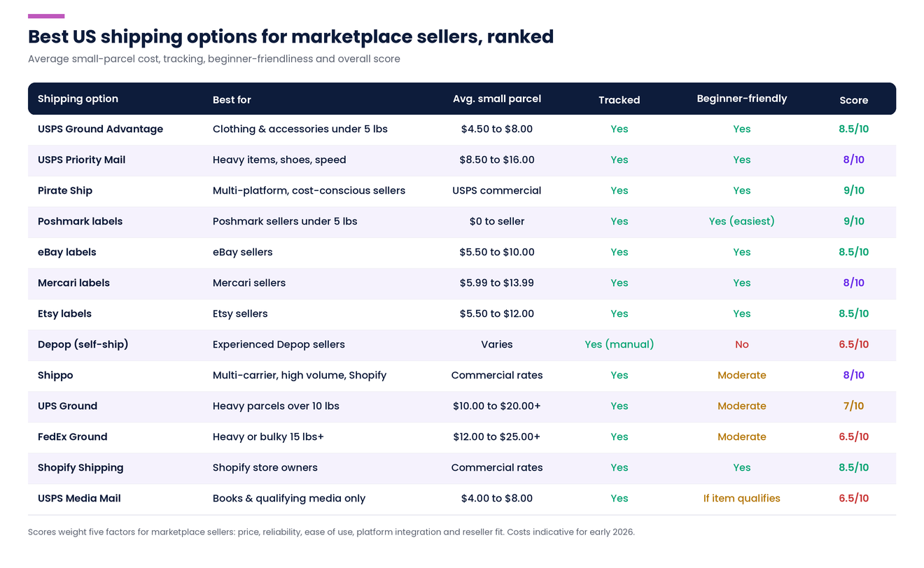
Task: Select the 'USPS Priority Mail' row name
Action: click(x=81, y=159)
